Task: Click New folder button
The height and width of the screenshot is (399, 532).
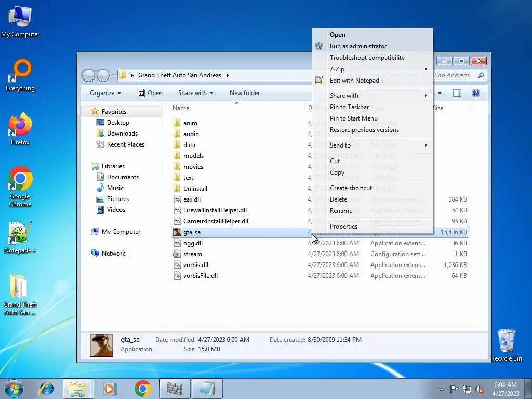Action: (245, 93)
